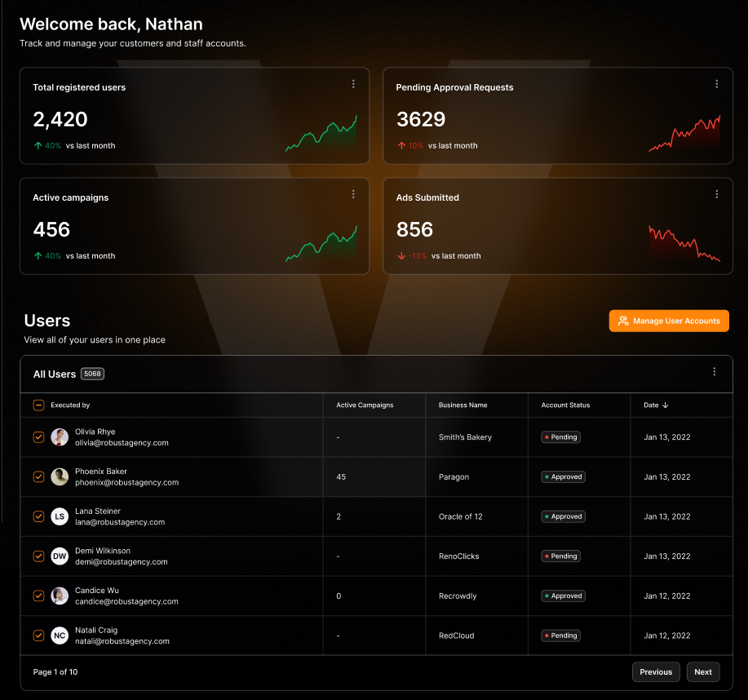Click the 45 active campaigns value

click(x=341, y=476)
